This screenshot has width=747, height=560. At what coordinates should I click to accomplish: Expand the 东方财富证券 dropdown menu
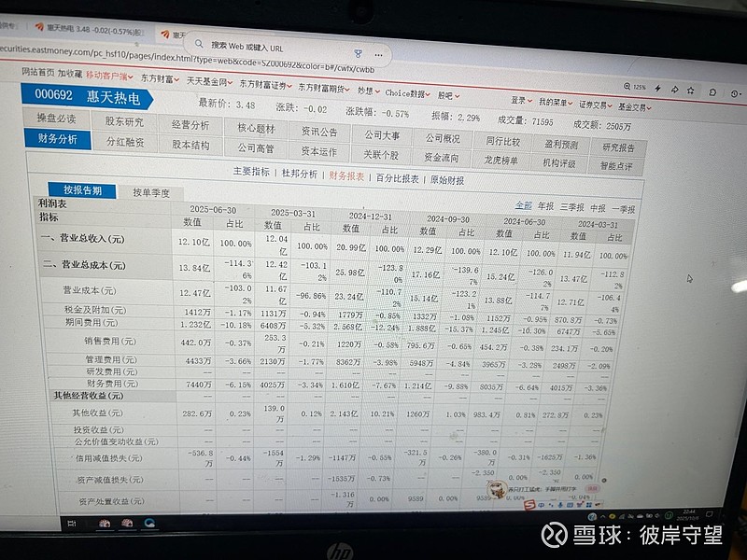tap(265, 85)
